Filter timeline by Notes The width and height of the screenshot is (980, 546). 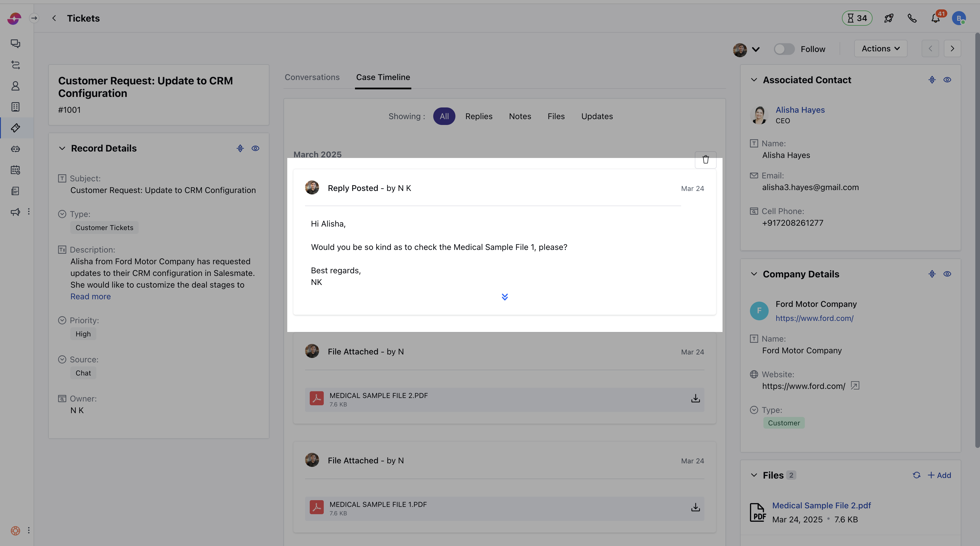click(520, 116)
